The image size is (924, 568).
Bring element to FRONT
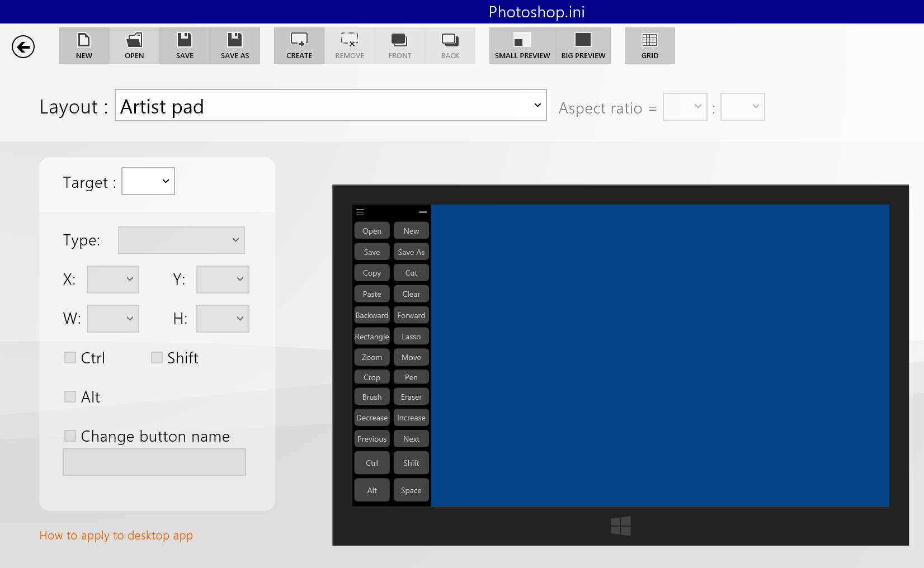400,45
